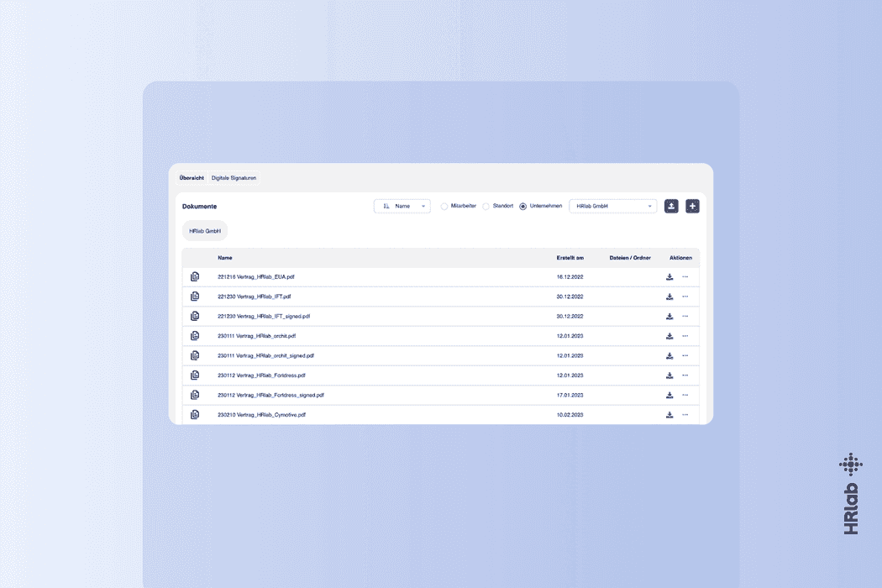Download 230112 Vertrag_HRlab_Fortdress_signed.pdf
Image resolution: width=882 pixels, height=588 pixels.
[669, 395]
